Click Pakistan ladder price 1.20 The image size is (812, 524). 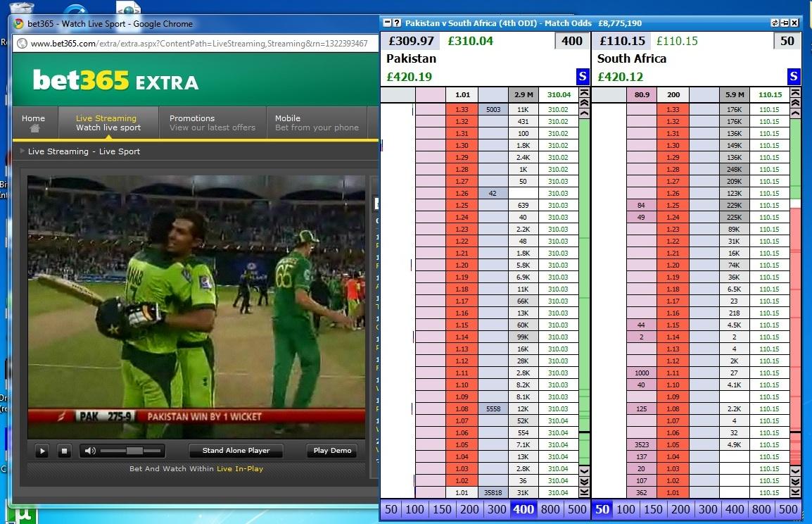(x=462, y=265)
